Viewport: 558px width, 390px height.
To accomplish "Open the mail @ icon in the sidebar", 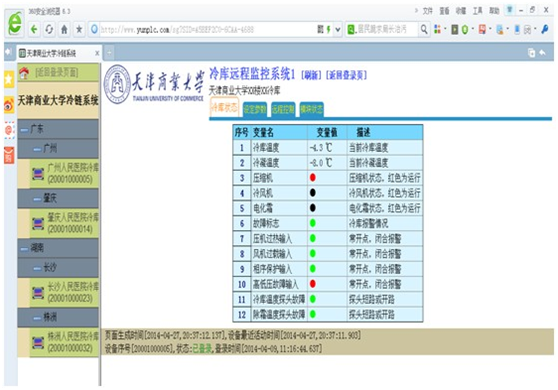I will (x=9, y=130).
